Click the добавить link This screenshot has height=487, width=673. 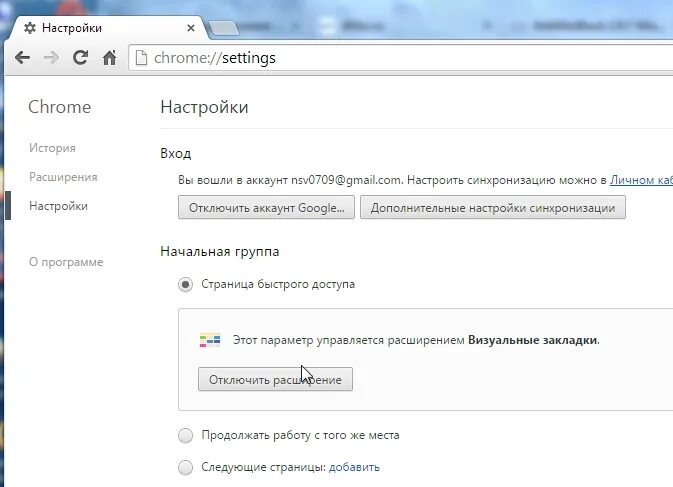[x=354, y=467]
